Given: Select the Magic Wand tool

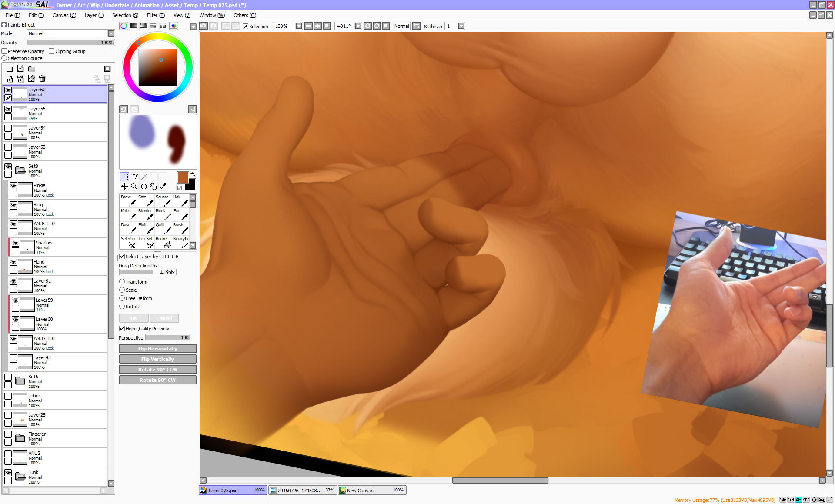Looking at the screenshot, I should click(144, 177).
